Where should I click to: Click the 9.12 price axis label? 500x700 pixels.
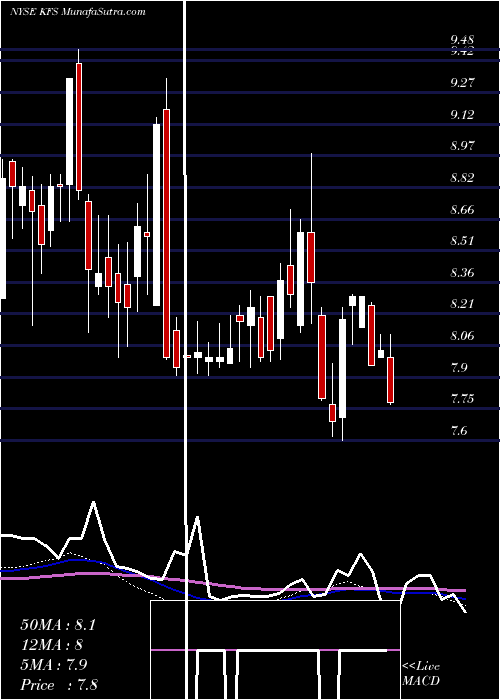(462, 115)
